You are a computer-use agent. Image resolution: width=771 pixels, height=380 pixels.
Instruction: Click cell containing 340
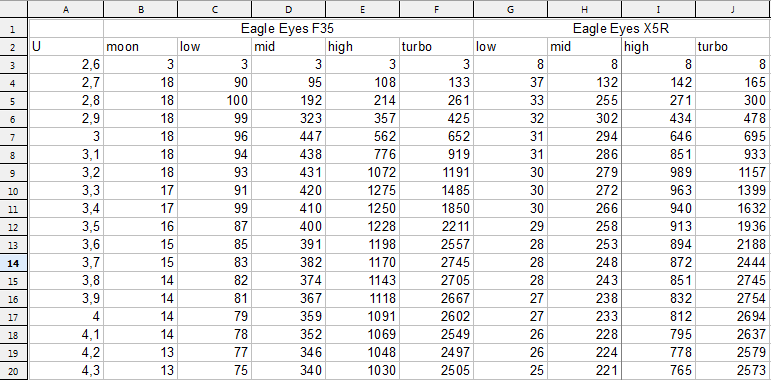(x=289, y=371)
